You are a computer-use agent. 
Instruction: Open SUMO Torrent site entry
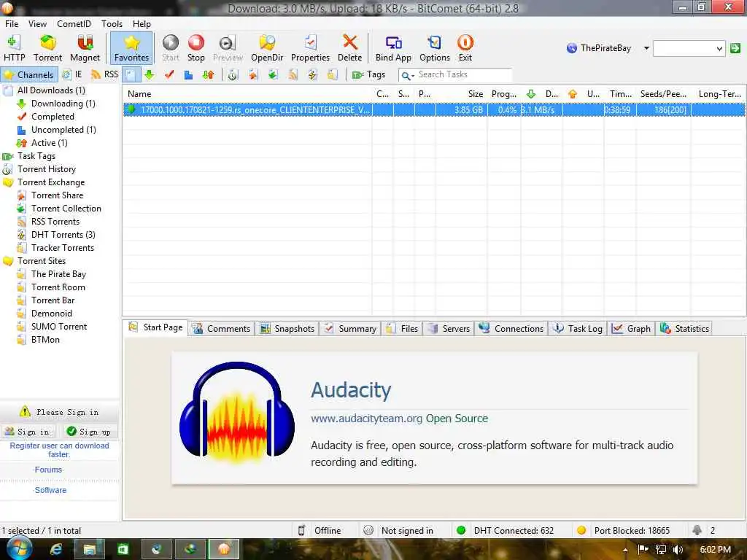pyautogui.click(x=59, y=327)
